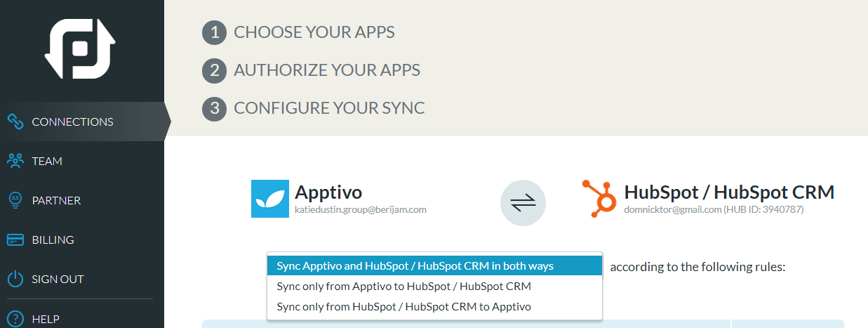This screenshot has width=868, height=328.
Task: Click the domnicktor@gmail.com HUB ID text
Action: coord(714,209)
